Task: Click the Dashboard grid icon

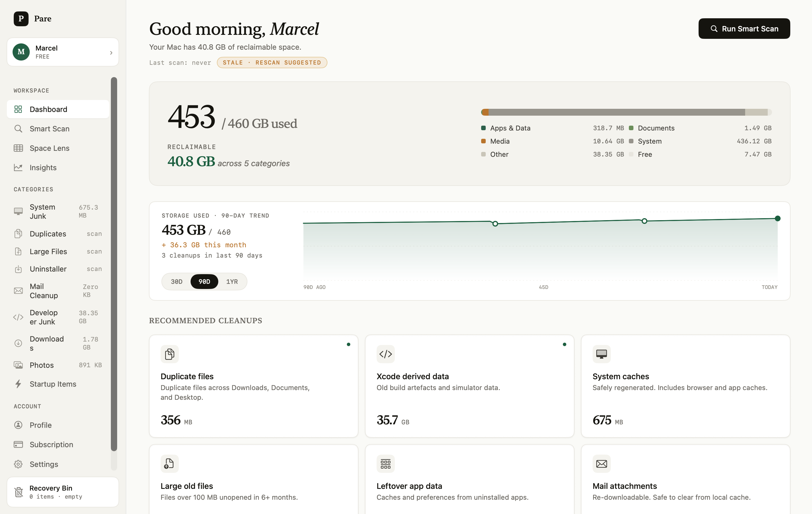Action: tap(18, 109)
